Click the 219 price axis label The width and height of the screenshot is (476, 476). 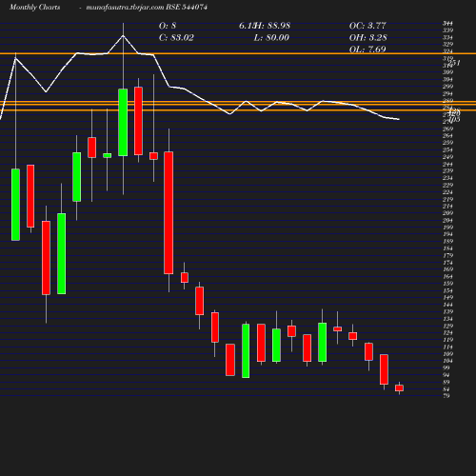pyautogui.click(x=447, y=199)
